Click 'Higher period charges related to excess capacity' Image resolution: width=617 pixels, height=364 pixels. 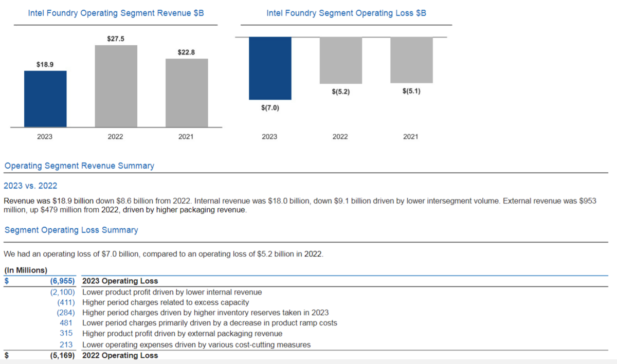point(166,302)
